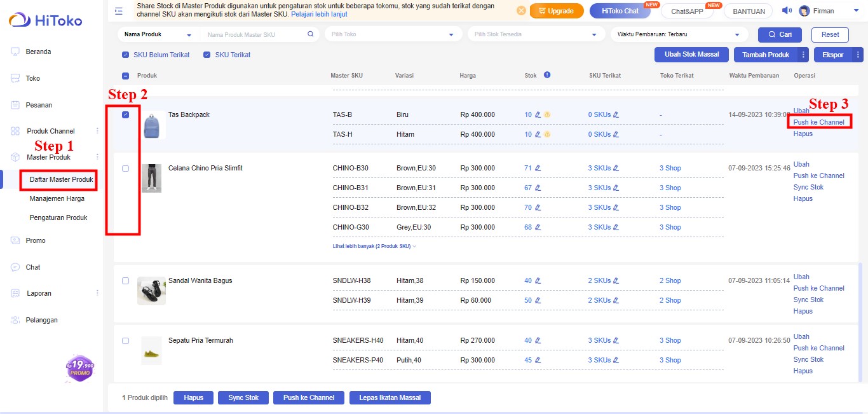The width and height of the screenshot is (868, 414).
Task: Click the Reset filters button
Action: pyautogui.click(x=830, y=34)
